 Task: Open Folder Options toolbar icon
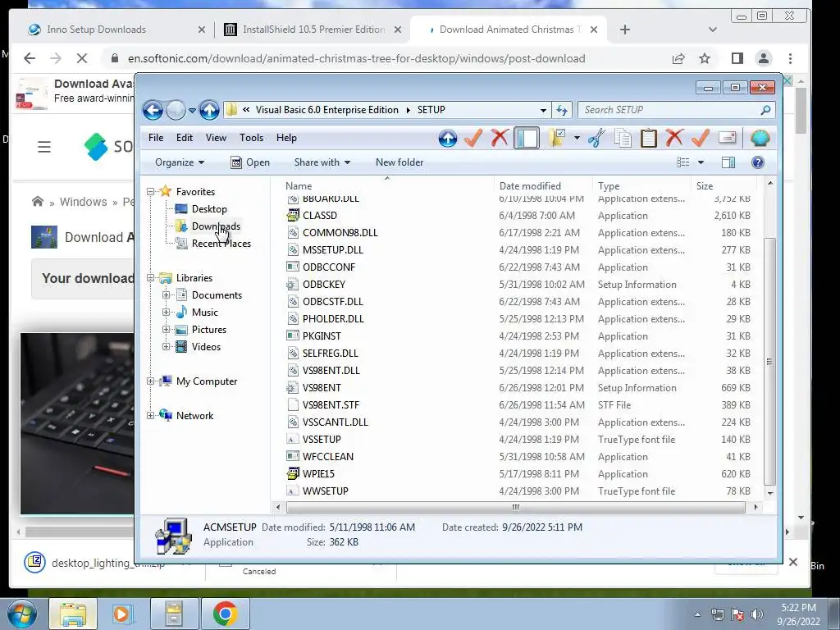pos(557,138)
